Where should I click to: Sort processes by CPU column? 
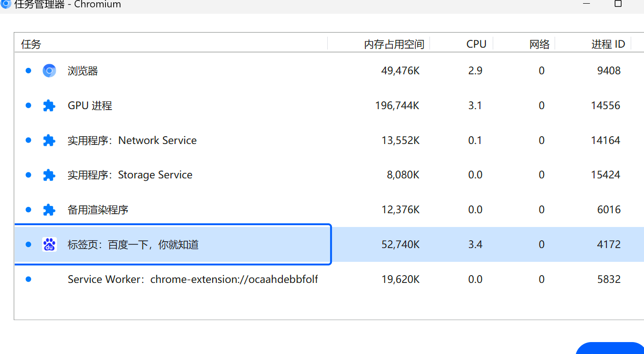pos(476,44)
